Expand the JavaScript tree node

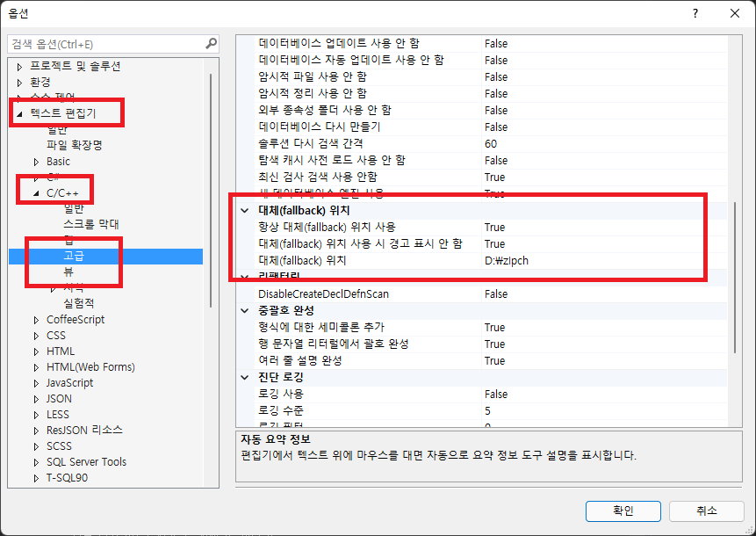[x=36, y=383]
